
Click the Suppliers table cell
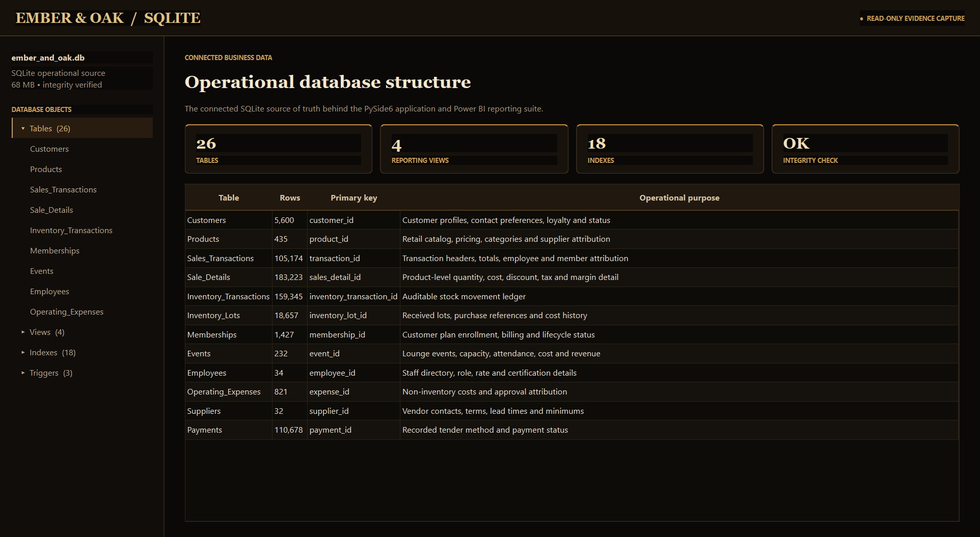tap(229, 411)
